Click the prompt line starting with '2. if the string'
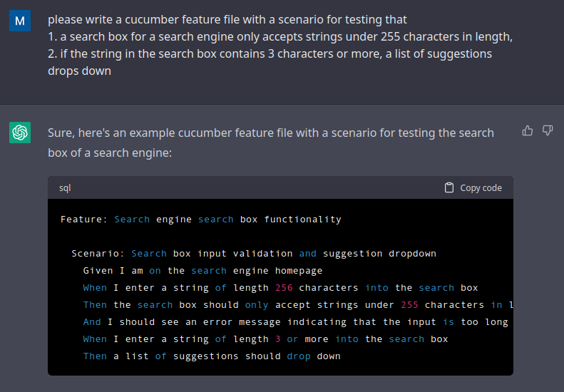 point(270,54)
